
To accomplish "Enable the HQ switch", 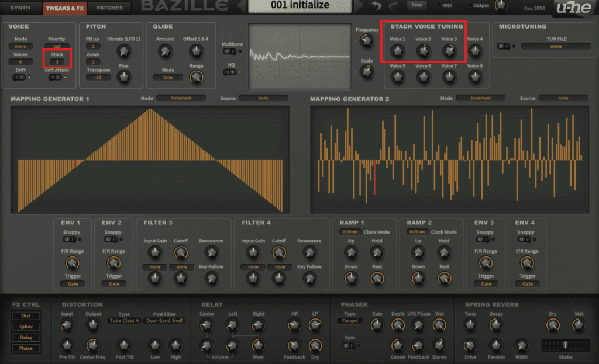I will (230, 72).
